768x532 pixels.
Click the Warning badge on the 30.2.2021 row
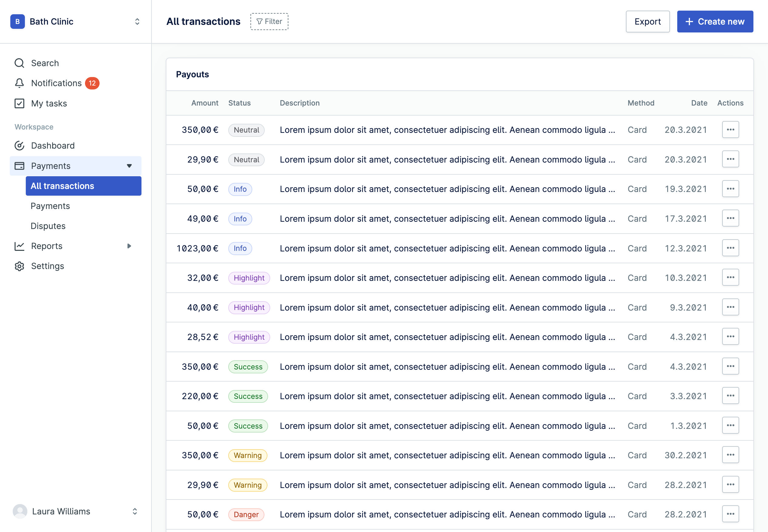(247, 455)
